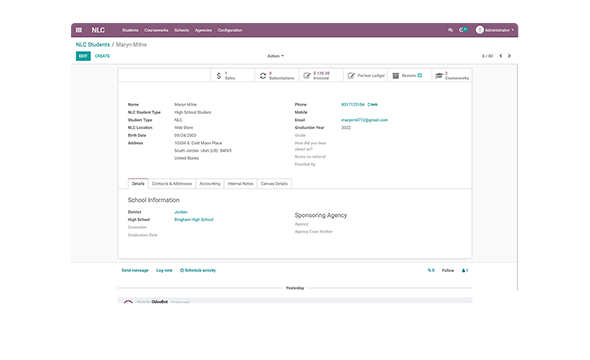Click the Administrator avatar
The image size is (590, 360).
click(x=479, y=30)
